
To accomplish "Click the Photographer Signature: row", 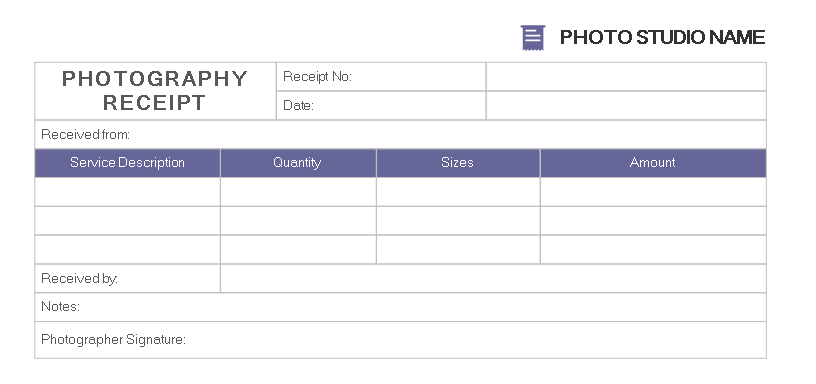I will (x=400, y=340).
